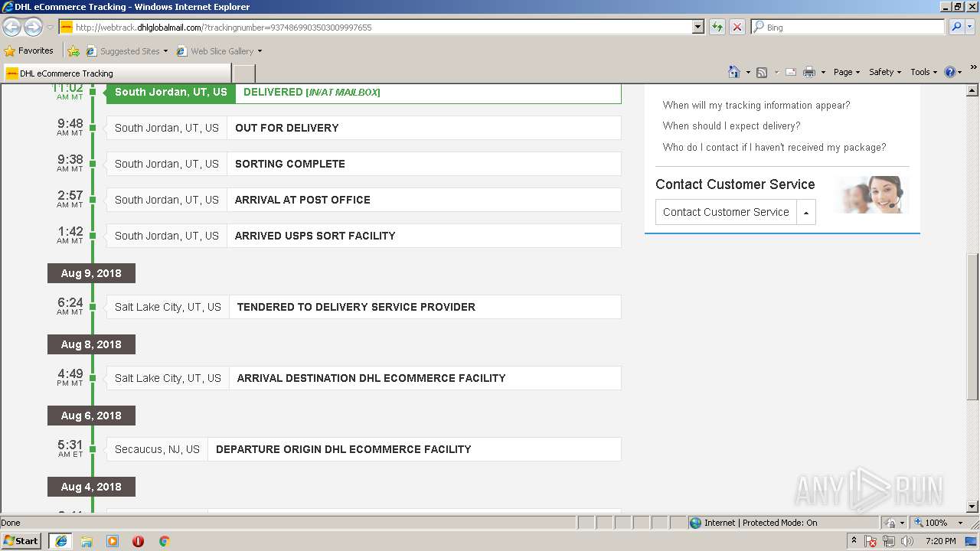980x551 pixels.
Task: Refresh the tracking page
Action: coord(717,27)
